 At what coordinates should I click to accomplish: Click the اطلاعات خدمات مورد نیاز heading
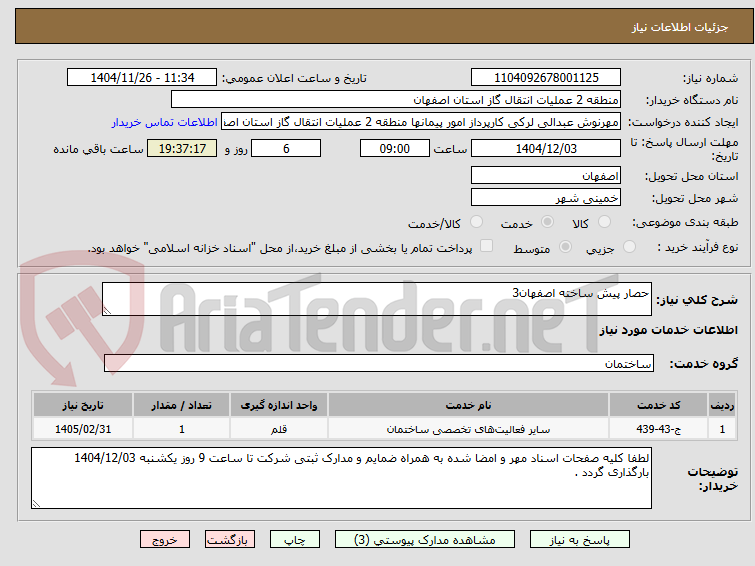[668, 330]
